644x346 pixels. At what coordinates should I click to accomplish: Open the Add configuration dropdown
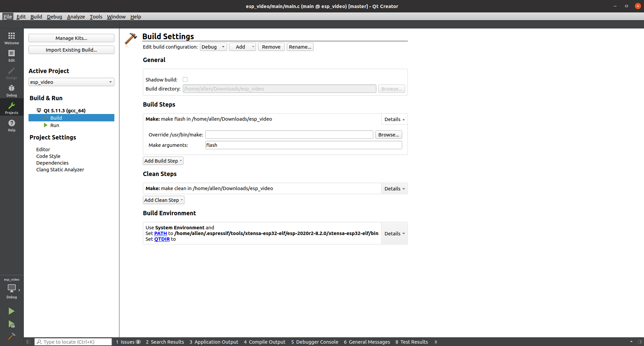[x=242, y=47]
